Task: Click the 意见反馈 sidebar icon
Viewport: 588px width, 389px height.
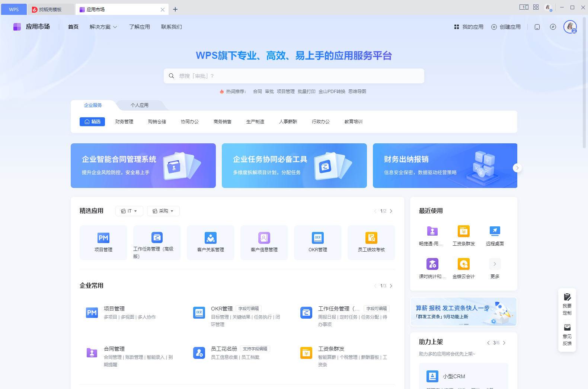Action: tap(567, 328)
